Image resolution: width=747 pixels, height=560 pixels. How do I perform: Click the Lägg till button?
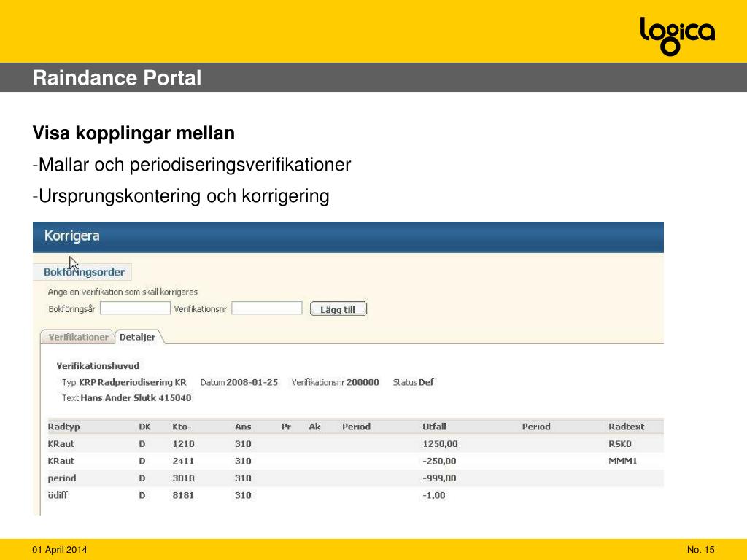[x=338, y=309]
